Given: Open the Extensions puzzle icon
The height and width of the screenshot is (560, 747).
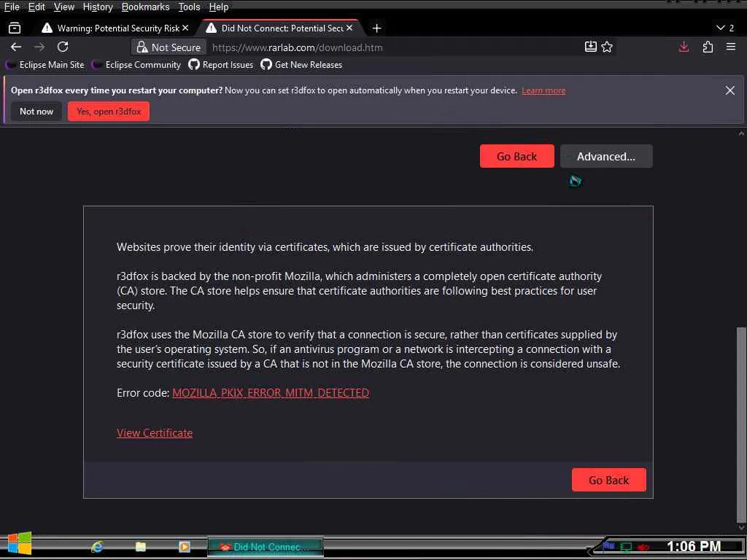Looking at the screenshot, I should [x=708, y=47].
